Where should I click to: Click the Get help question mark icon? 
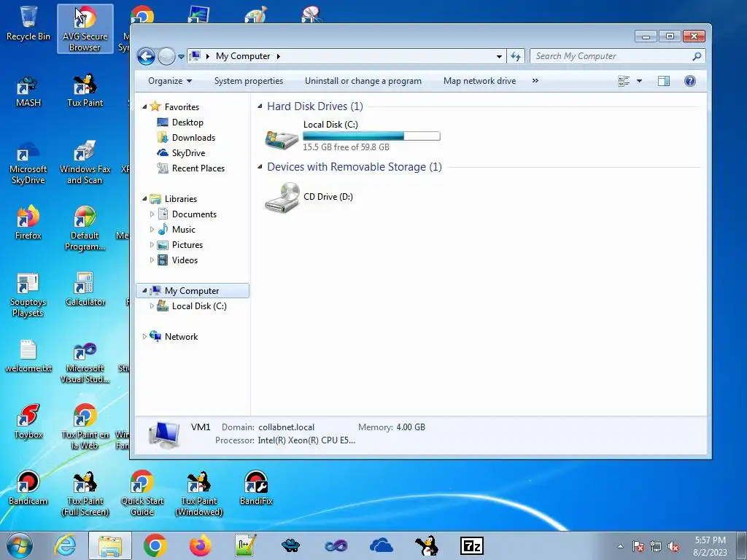click(690, 81)
